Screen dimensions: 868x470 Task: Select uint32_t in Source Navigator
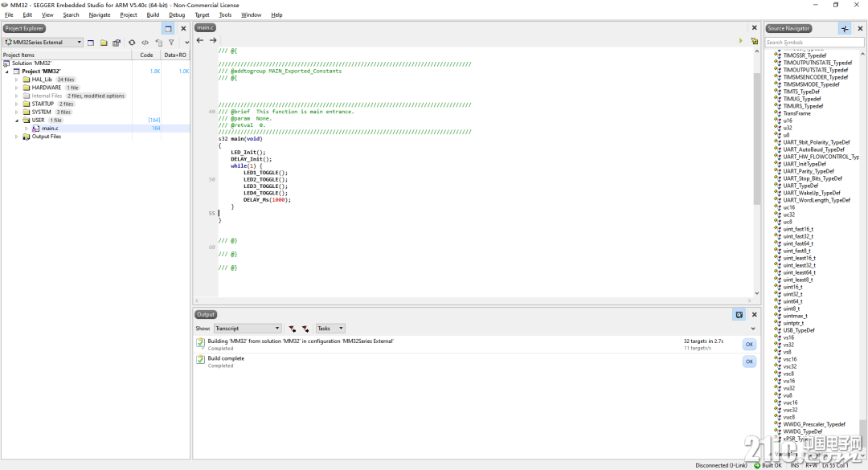[792, 294]
